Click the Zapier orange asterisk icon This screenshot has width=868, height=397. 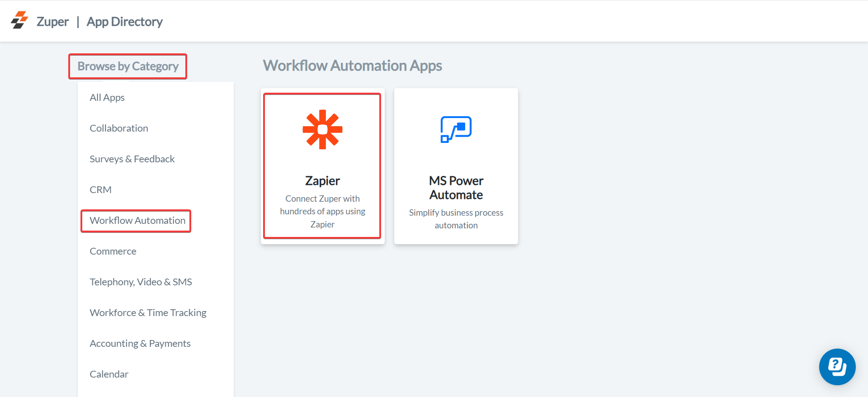(322, 129)
